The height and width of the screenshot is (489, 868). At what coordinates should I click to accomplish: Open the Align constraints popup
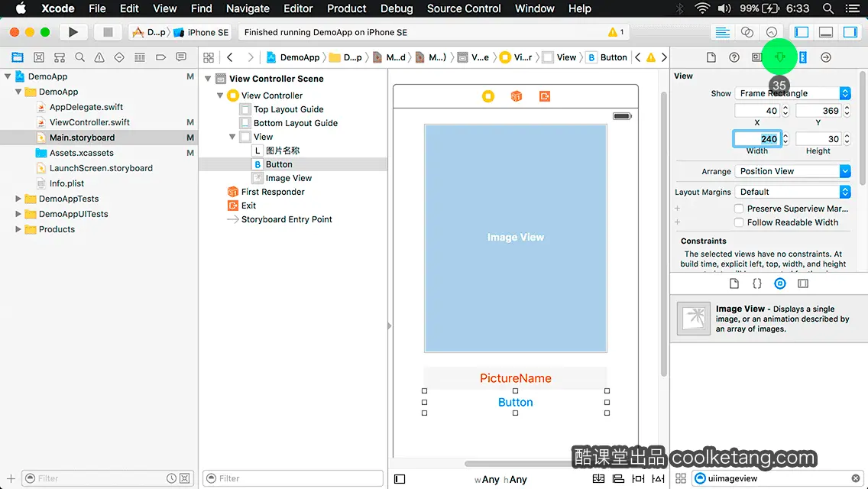pyautogui.click(x=618, y=479)
